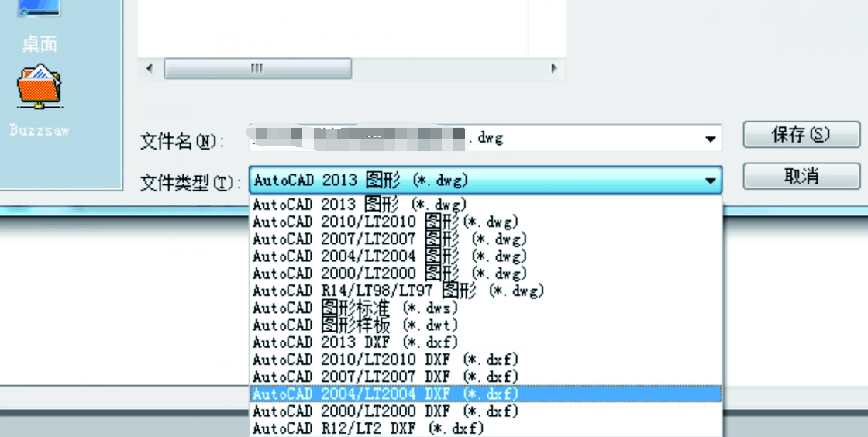Expand the 文件名 filename history dropdown arrow

(710, 139)
